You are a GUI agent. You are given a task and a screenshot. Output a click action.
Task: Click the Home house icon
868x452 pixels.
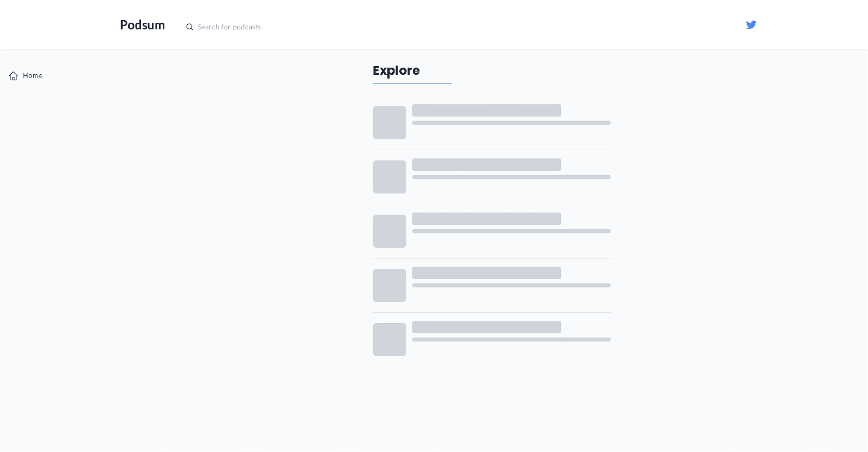tap(14, 76)
